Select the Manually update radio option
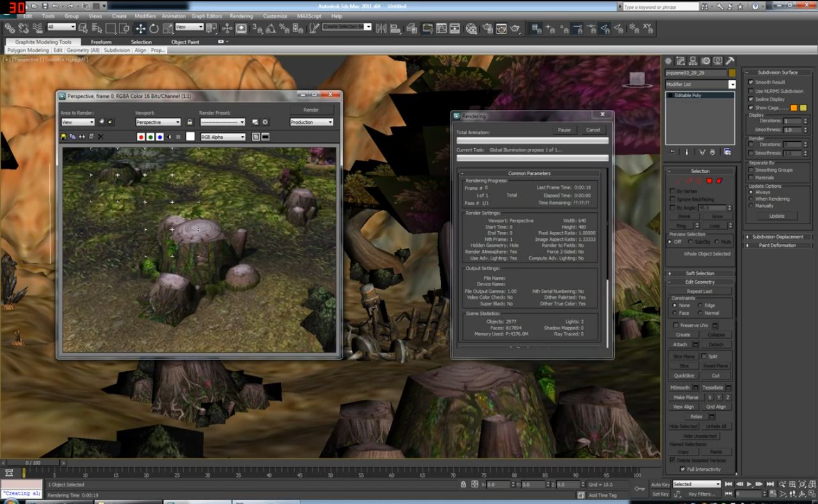818x504 pixels. point(752,206)
